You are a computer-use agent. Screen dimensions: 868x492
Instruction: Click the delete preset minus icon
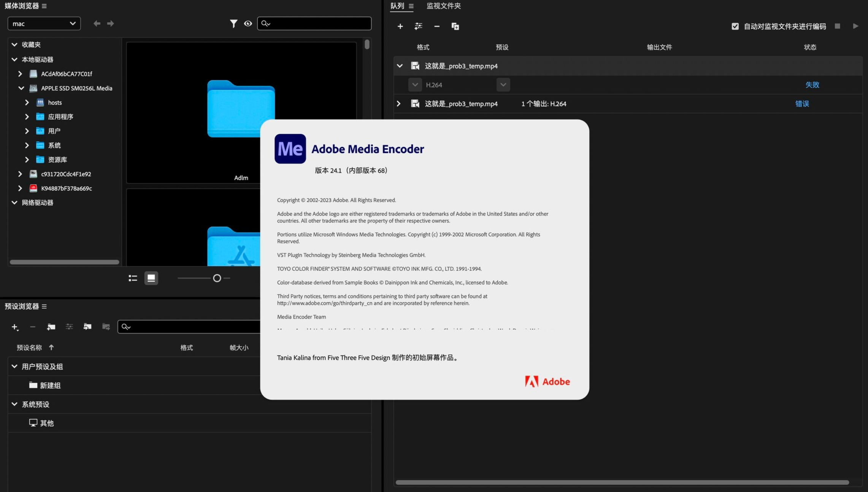[x=33, y=327]
